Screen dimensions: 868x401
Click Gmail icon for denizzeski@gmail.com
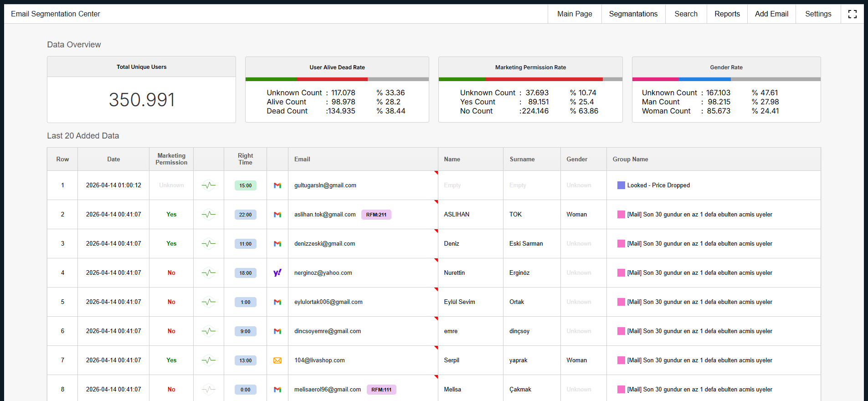pyautogui.click(x=277, y=244)
